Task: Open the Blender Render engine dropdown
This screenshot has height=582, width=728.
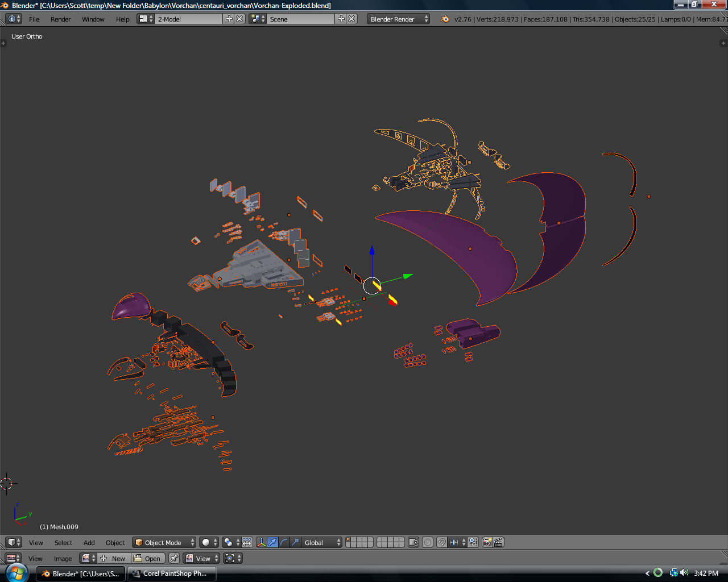Action: coord(399,19)
